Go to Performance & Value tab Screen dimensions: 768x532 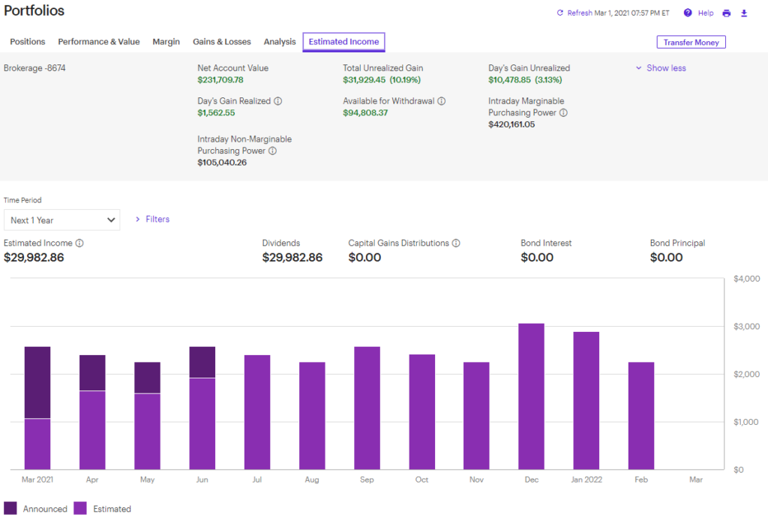[99, 42]
